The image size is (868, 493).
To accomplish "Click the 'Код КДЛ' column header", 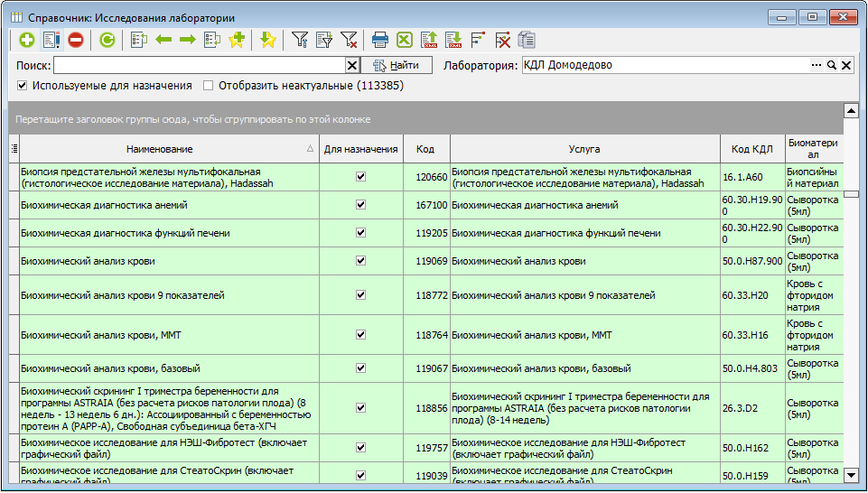I will click(751, 149).
